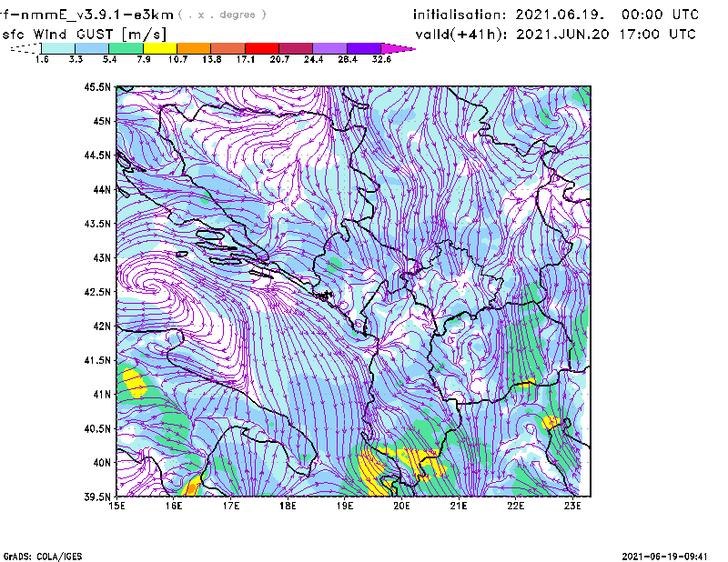Click the latitude label 42.5N

pyautogui.click(x=97, y=292)
